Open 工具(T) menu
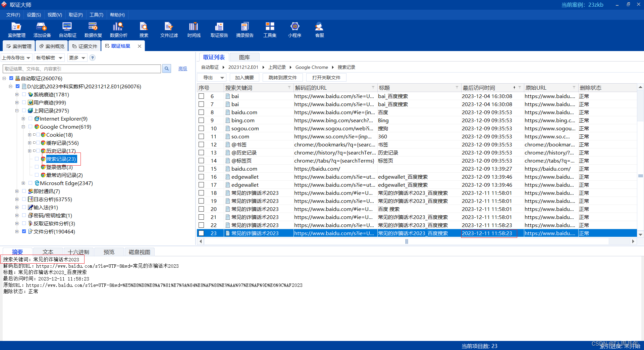Screen dimensions: 644x350 (96, 15)
